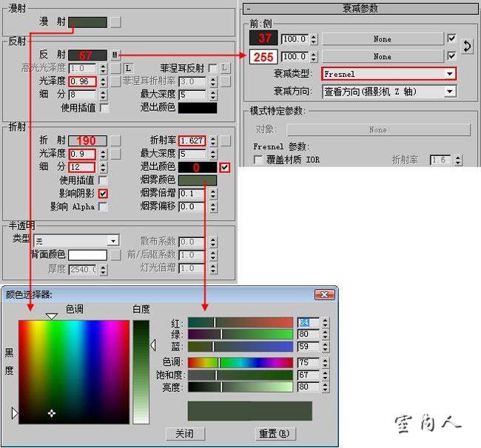This screenshot has height=448, width=481.
Task: Click the 折射 color swatch
Action: pos(87,140)
